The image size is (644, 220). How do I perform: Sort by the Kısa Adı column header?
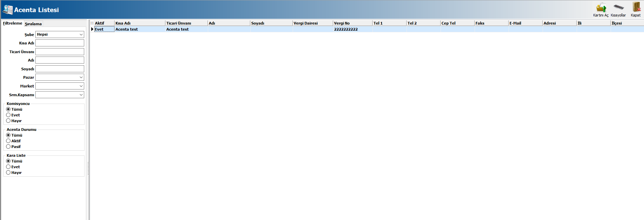pyautogui.click(x=140, y=23)
